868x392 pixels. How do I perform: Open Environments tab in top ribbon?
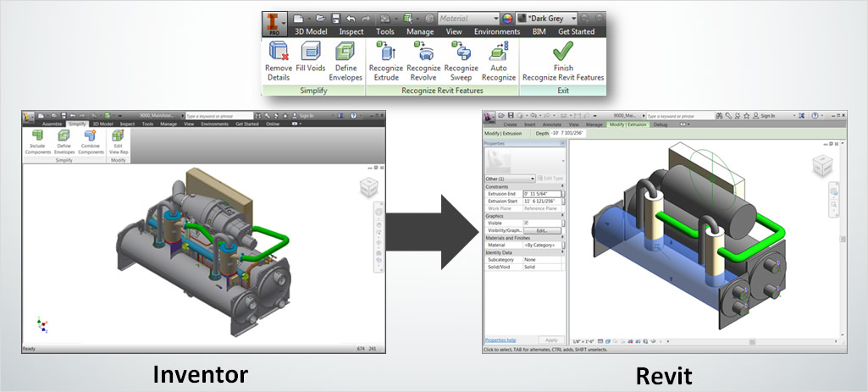[x=497, y=31]
